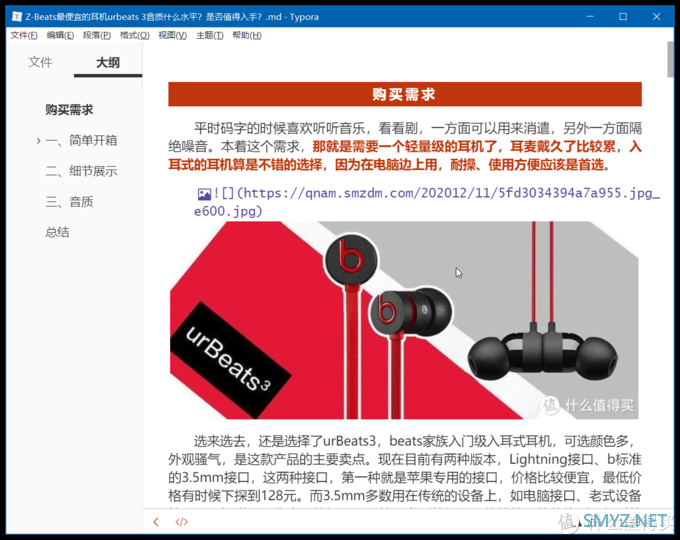Jump to 购买需求 in outline

tap(69, 110)
